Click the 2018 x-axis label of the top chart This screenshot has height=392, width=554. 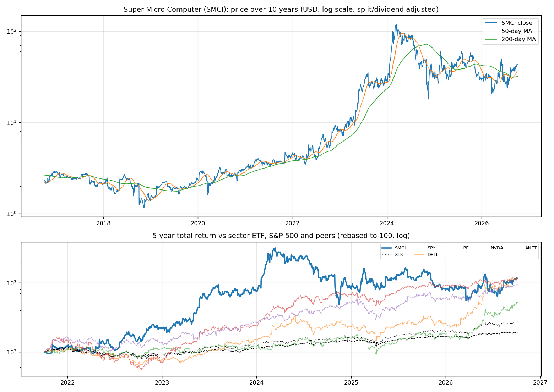[103, 223]
